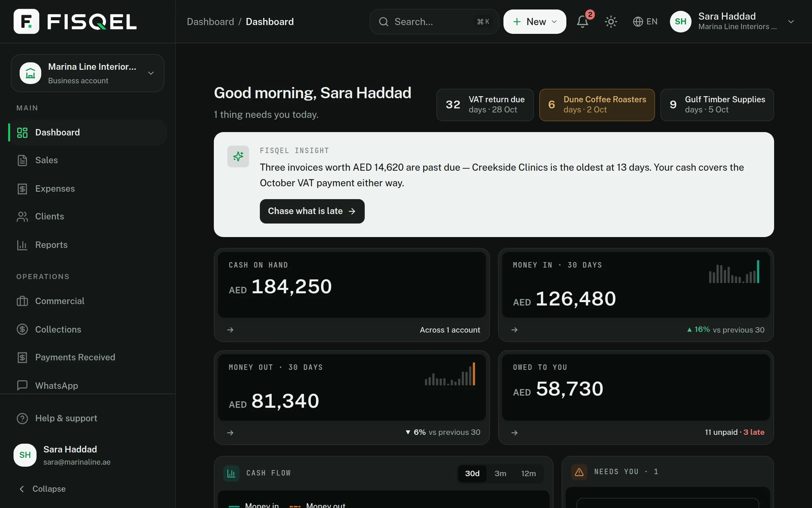Click the Payments Received receipt icon
The image size is (812, 508).
[22, 357]
